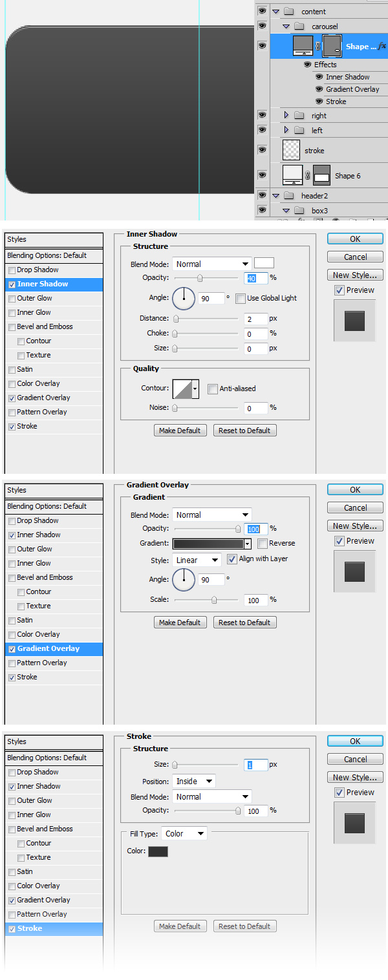Enable Drop Shadow in the Inner Shadow dialog
This screenshot has height=980, width=388.
(12, 270)
